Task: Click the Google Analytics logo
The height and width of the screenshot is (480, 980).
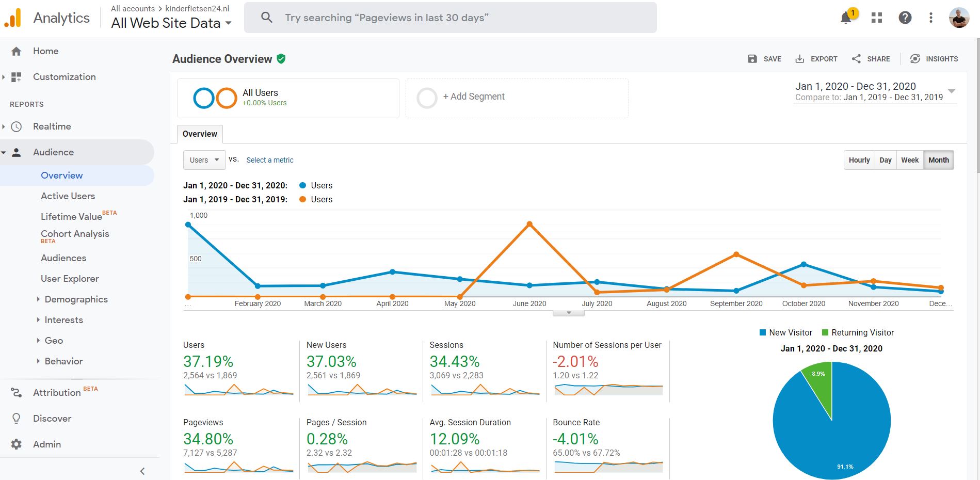Action: coord(12,18)
